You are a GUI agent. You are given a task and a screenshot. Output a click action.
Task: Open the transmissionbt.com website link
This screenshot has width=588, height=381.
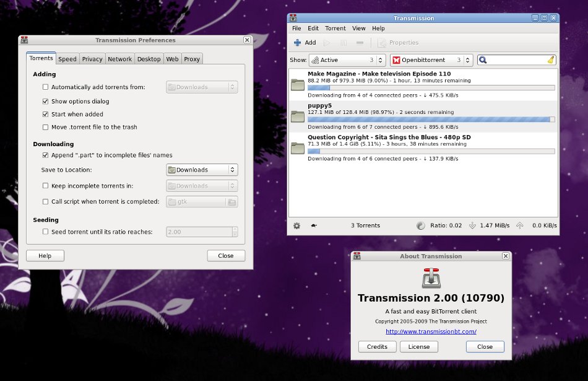tap(431, 331)
